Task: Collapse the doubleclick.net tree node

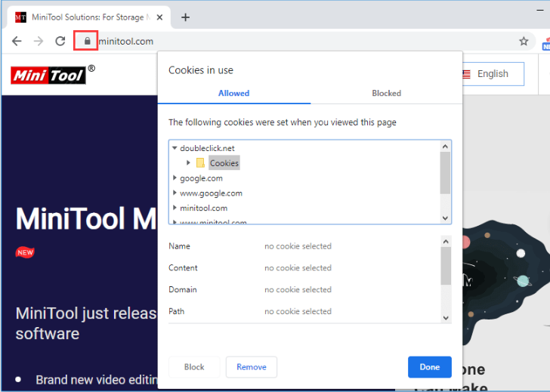Action: point(175,148)
